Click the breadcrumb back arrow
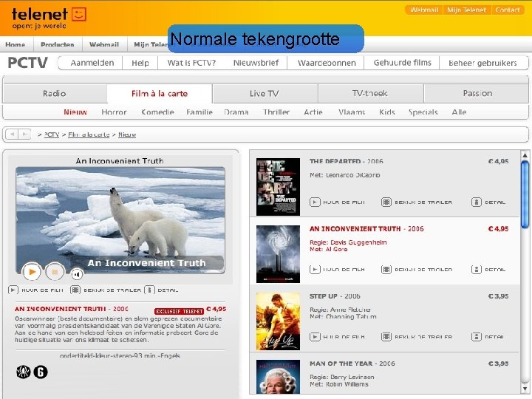Screen dimensions: 532x399 tap(13, 134)
